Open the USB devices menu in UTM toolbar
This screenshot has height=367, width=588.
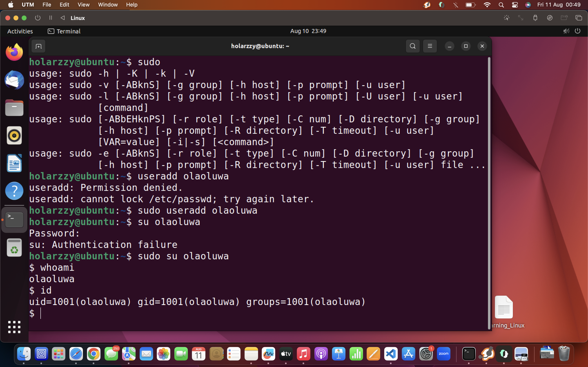[x=535, y=18]
